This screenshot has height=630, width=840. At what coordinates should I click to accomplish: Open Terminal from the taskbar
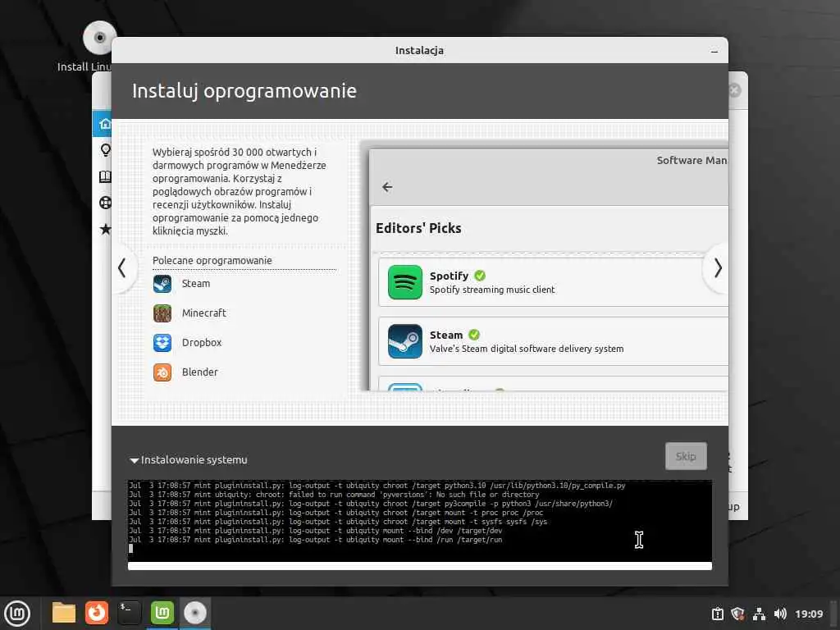(x=129, y=613)
